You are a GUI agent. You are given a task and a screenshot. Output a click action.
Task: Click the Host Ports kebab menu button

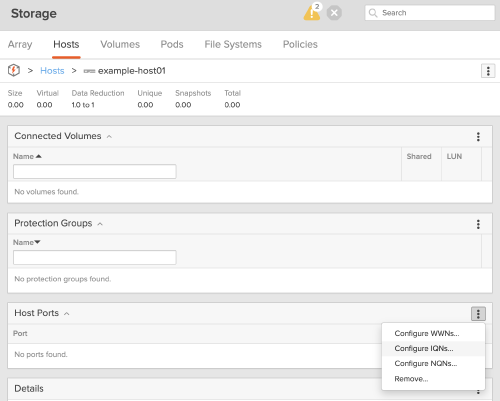click(478, 314)
